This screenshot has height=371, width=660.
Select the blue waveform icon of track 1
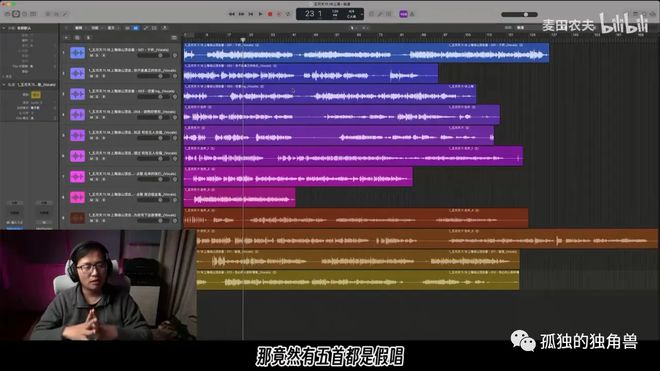77,53
